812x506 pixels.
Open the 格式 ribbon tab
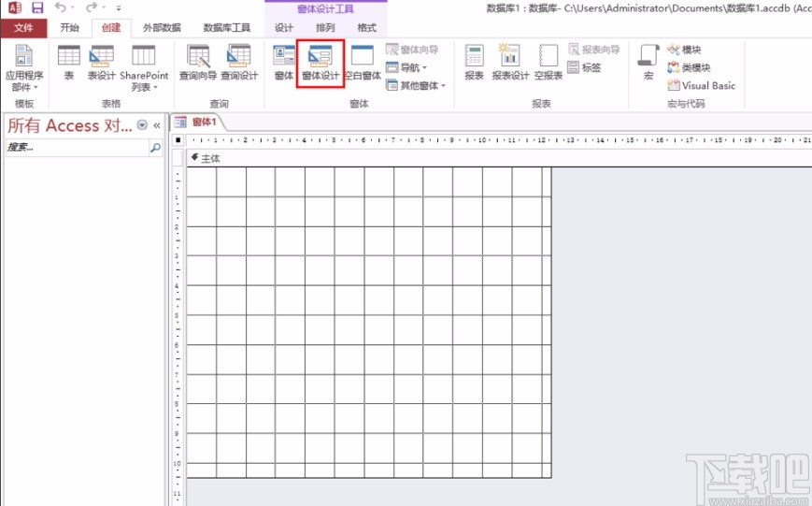pyautogui.click(x=366, y=28)
